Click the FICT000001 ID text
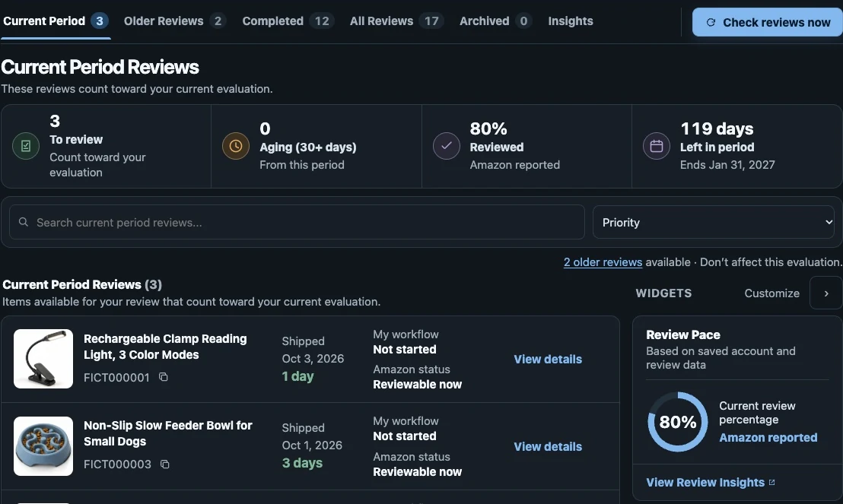The image size is (843, 504). click(116, 378)
